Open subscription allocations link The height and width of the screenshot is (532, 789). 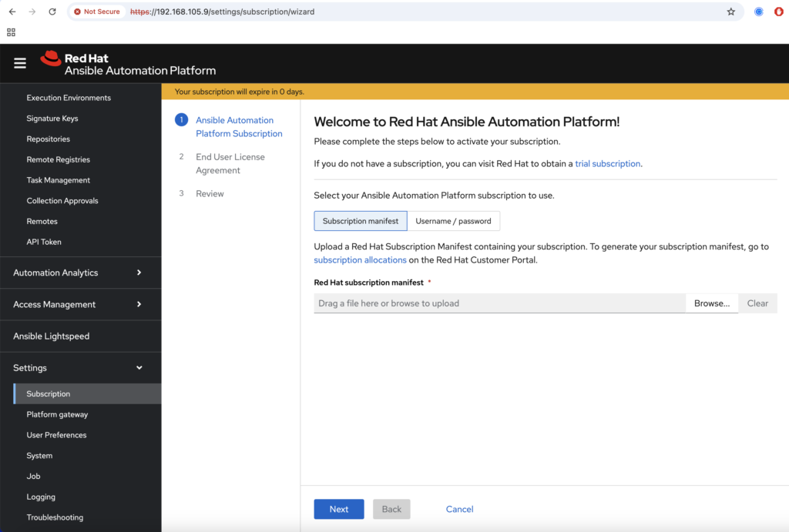click(x=361, y=260)
